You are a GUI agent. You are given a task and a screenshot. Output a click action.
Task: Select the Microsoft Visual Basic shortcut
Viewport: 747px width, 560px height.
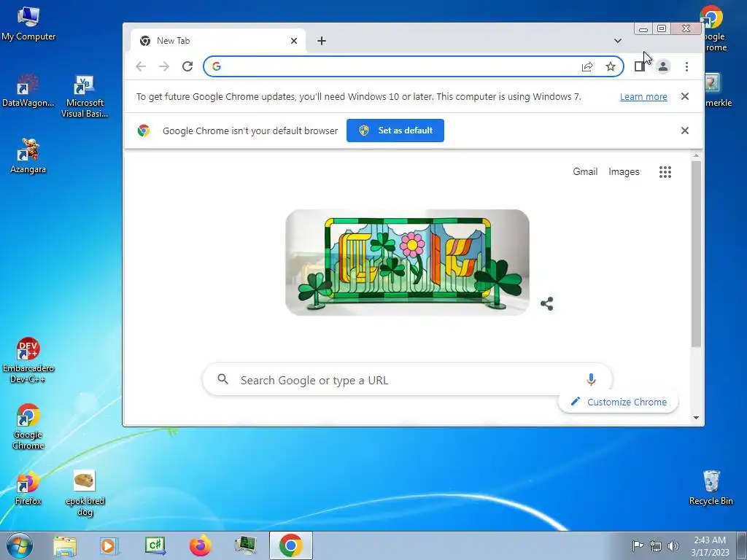point(85,96)
